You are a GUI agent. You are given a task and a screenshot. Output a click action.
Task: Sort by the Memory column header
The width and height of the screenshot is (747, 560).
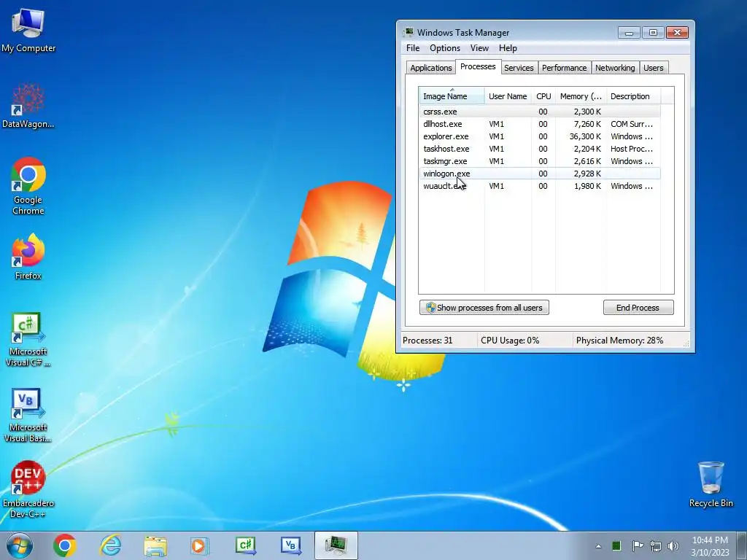581,96
